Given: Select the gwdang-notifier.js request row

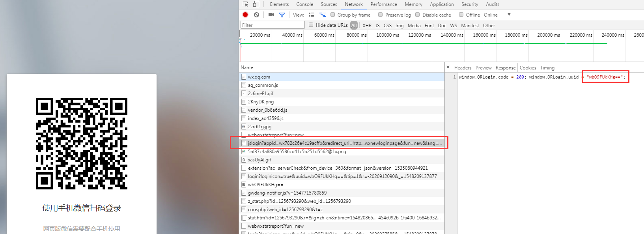Looking at the screenshot, I should [x=342, y=193].
